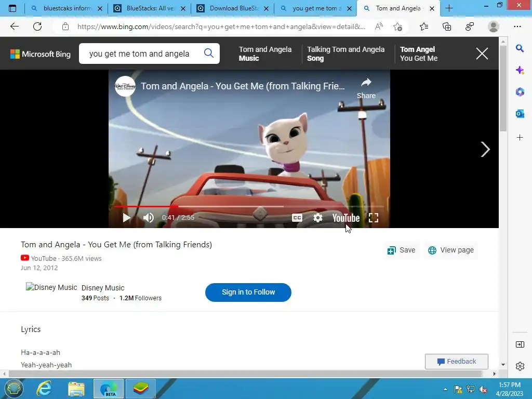This screenshot has width=532, height=399.
Task: Hide the sidebar toggle icon
Action: click(x=520, y=344)
